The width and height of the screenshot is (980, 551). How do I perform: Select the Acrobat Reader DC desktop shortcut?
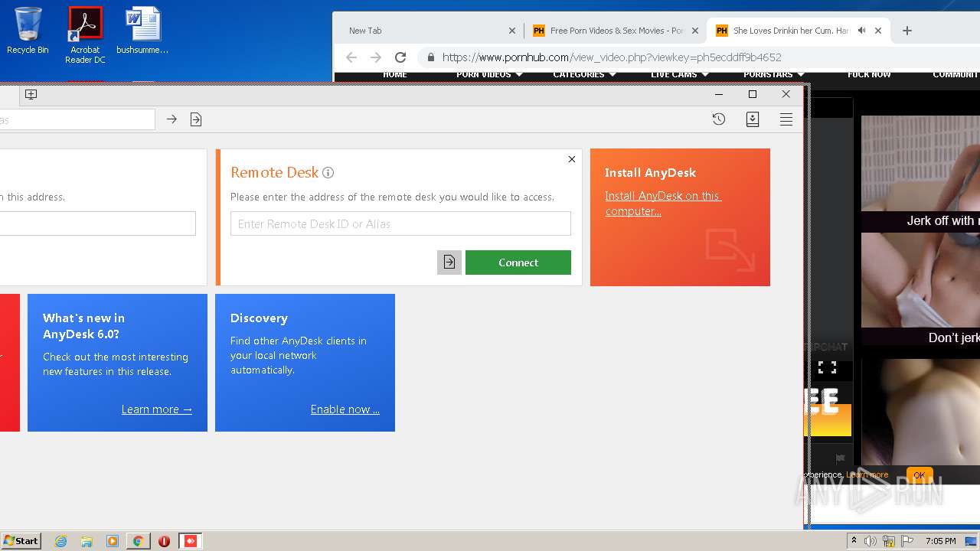point(85,34)
